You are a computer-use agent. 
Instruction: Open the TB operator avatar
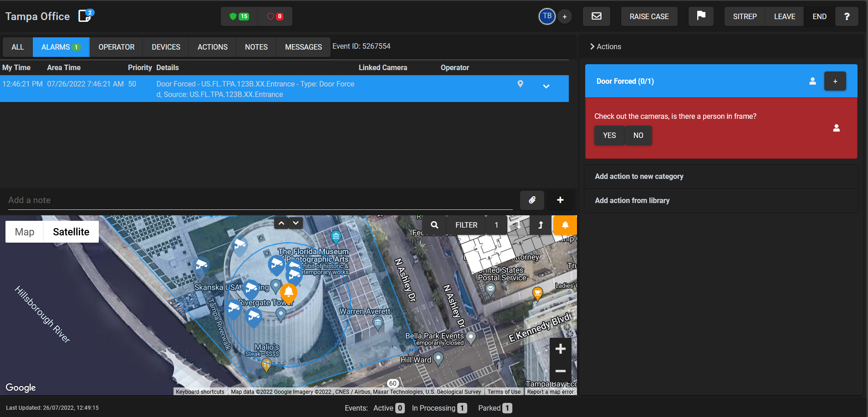(547, 16)
